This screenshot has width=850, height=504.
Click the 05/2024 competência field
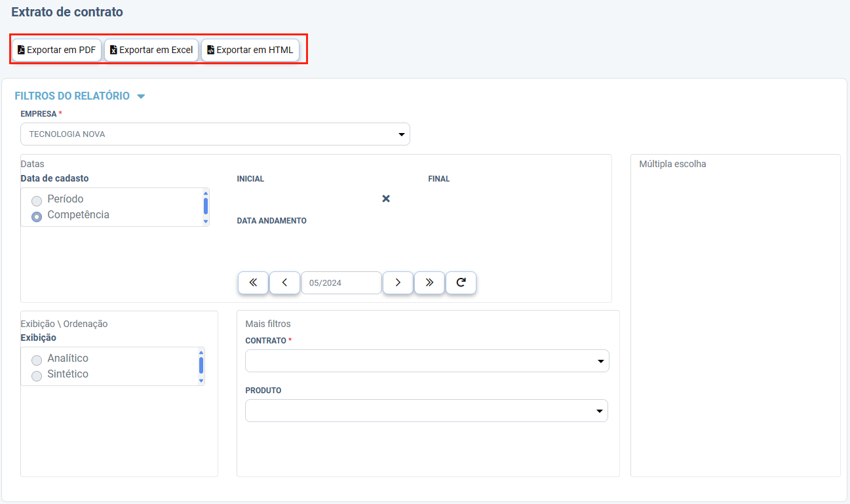[x=341, y=282]
